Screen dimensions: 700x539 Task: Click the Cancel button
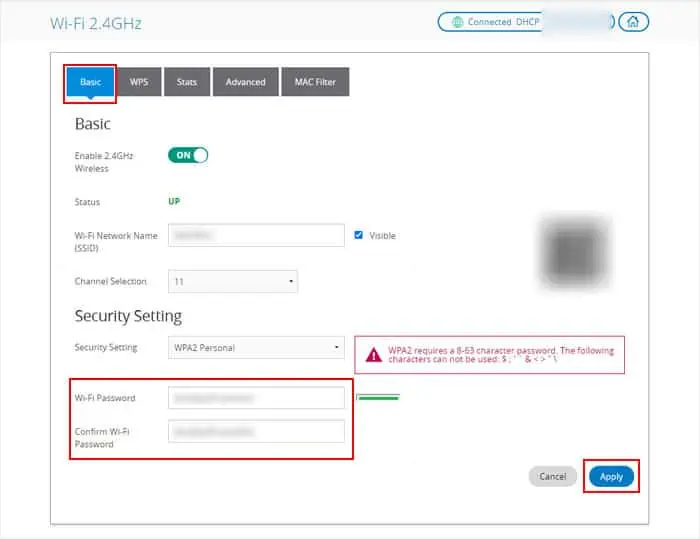pyautogui.click(x=553, y=476)
